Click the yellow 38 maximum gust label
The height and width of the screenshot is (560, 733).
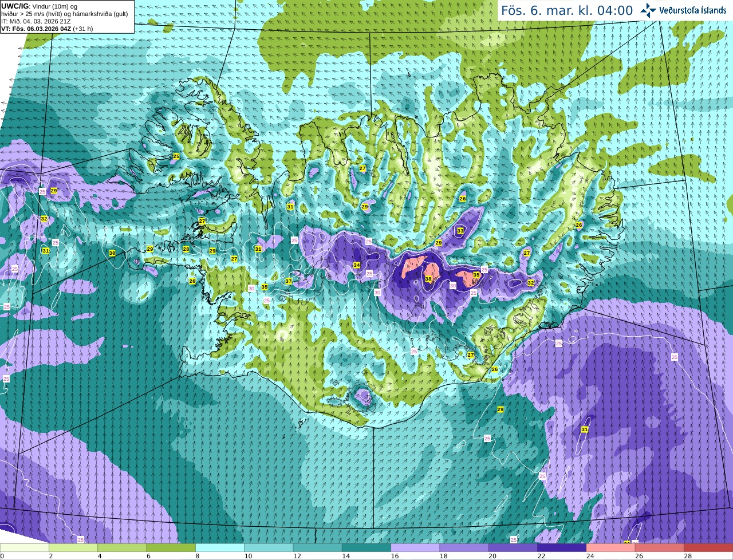click(428, 279)
